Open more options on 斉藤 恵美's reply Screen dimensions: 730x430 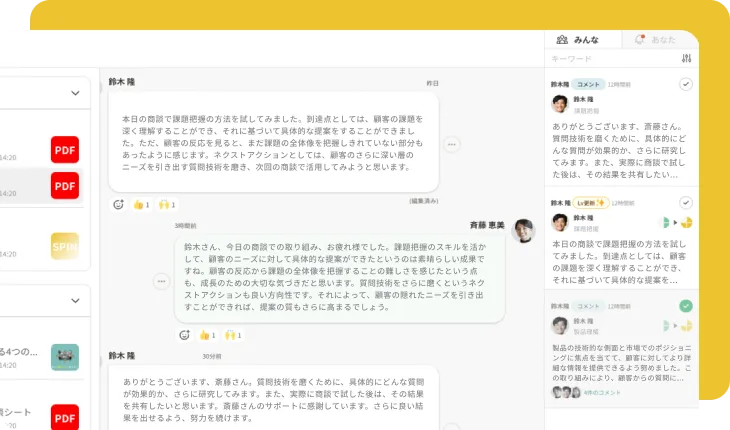(160, 281)
